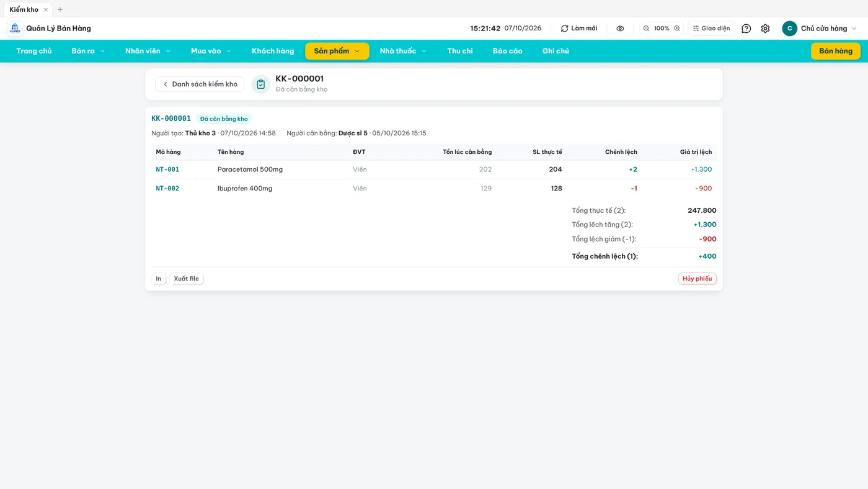
Task: Expand the Nhà thuốc menu
Action: pos(403,51)
